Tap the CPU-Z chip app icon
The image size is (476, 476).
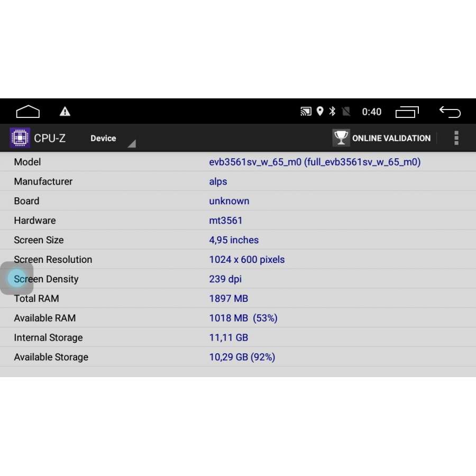pyautogui.click(x=20, y=138)
